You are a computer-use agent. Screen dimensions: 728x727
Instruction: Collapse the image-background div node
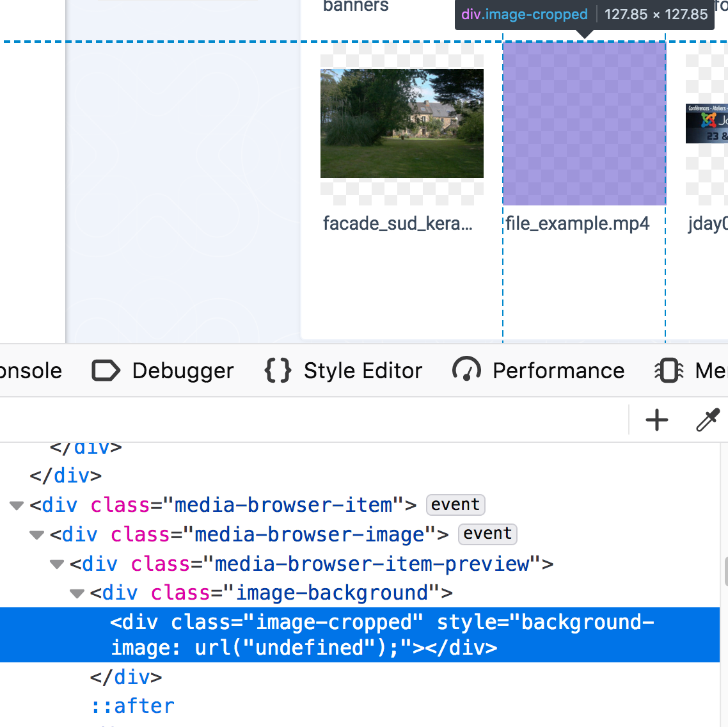(x=77, y=593)
